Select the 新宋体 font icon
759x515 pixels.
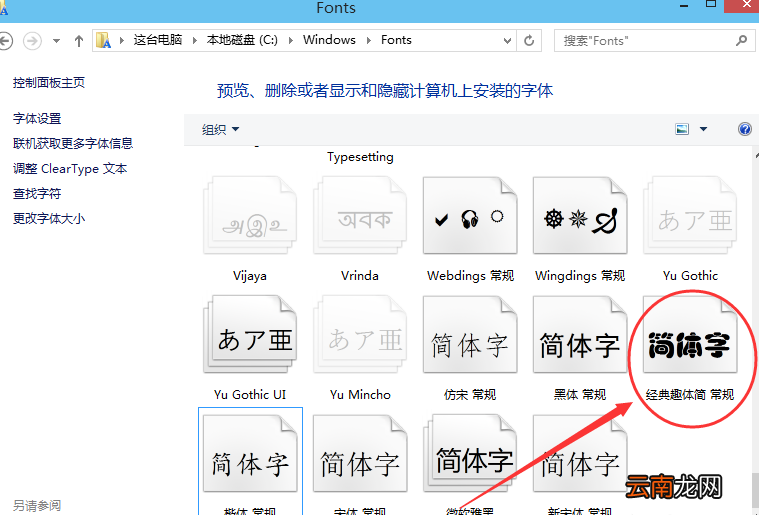[580, 454]
